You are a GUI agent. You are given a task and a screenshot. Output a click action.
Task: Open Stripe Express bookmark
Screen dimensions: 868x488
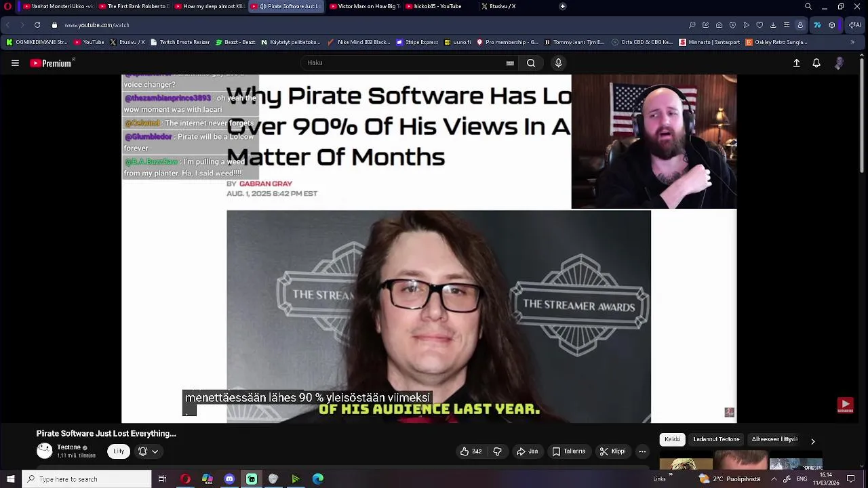pos(418,42)
